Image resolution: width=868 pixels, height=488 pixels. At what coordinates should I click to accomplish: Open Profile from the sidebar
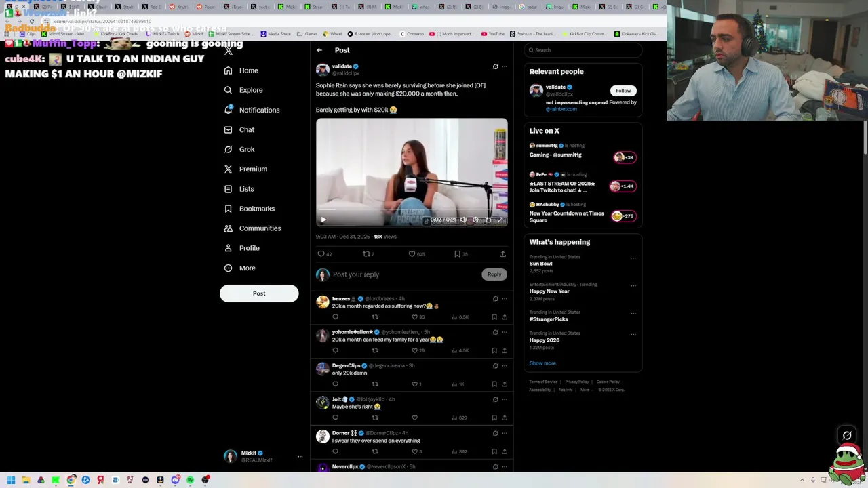pyautogui.click(x=241, y=248)
